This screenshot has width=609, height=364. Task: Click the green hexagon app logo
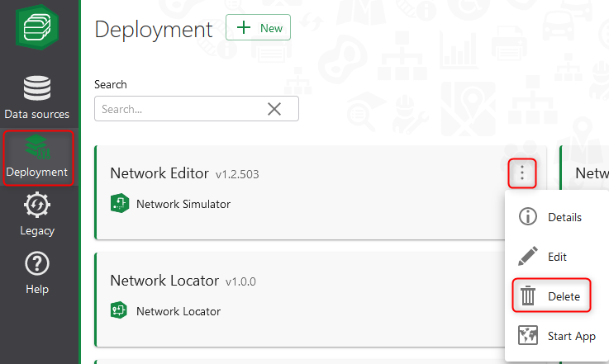coord(37,26)
